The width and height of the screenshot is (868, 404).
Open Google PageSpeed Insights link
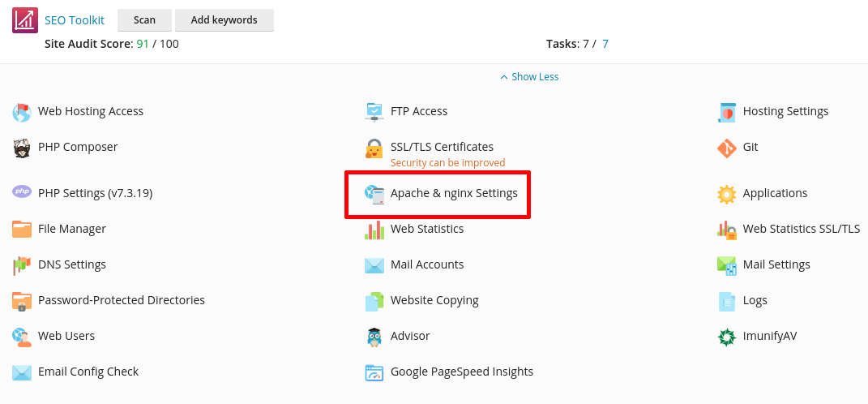click(x=461, y=372)
